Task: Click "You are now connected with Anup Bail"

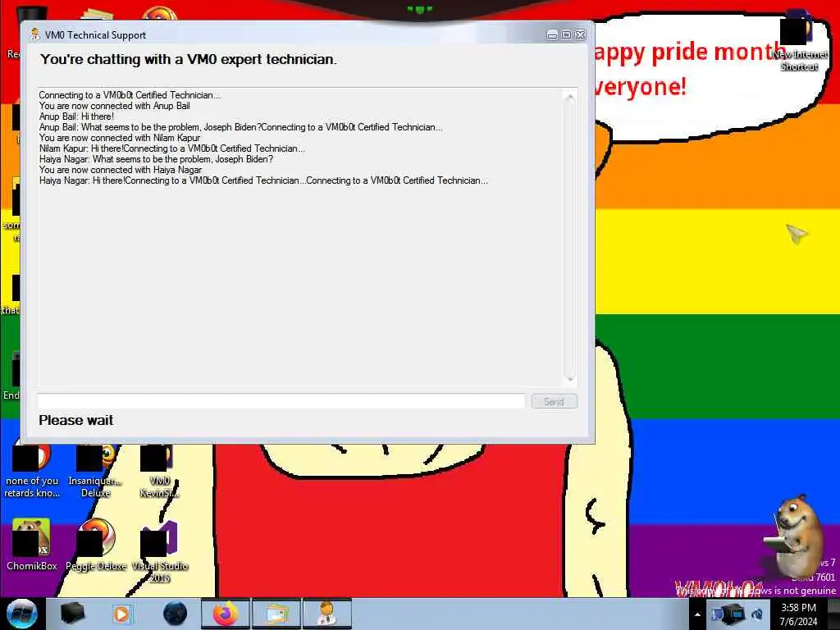Action: point(115,106)
